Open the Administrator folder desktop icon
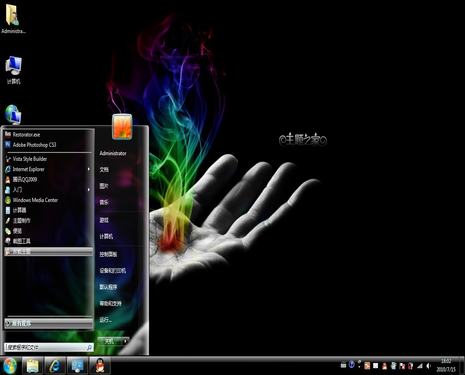This screenshot has width=465, height=375. (13, 19)
